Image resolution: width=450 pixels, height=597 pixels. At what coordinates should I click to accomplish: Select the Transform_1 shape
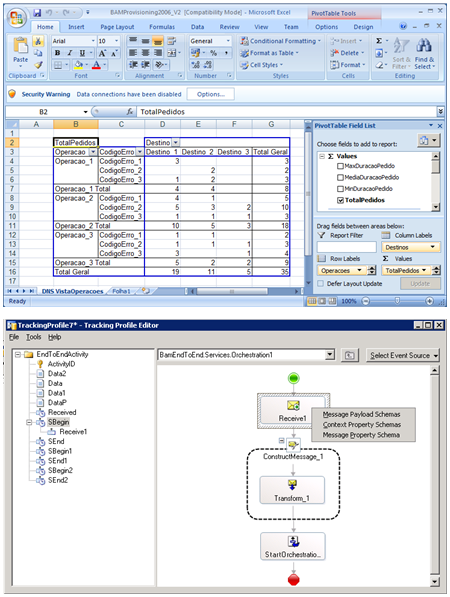tap(292, 490)
